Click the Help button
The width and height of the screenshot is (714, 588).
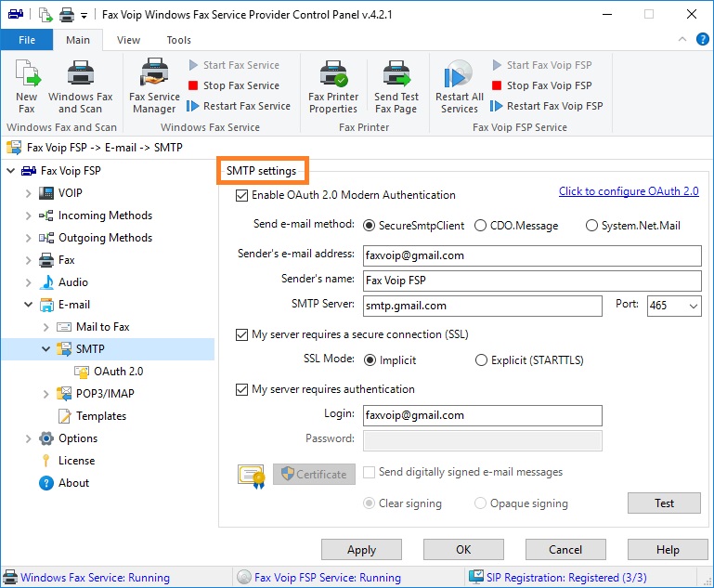tap(668, 550)
